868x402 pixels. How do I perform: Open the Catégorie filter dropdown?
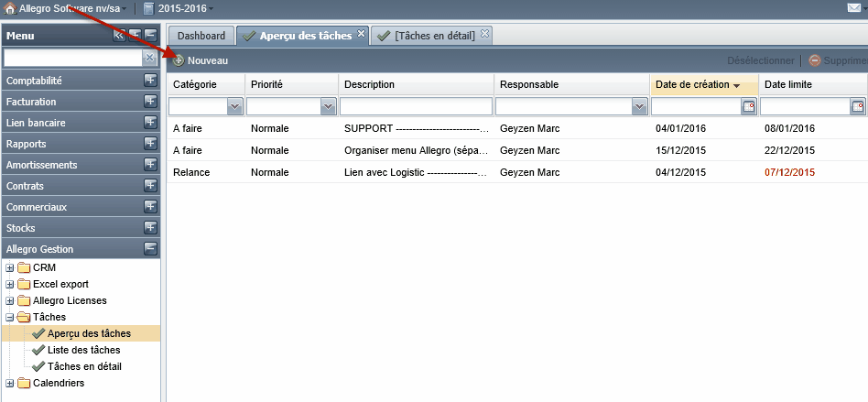coord(235,107)
